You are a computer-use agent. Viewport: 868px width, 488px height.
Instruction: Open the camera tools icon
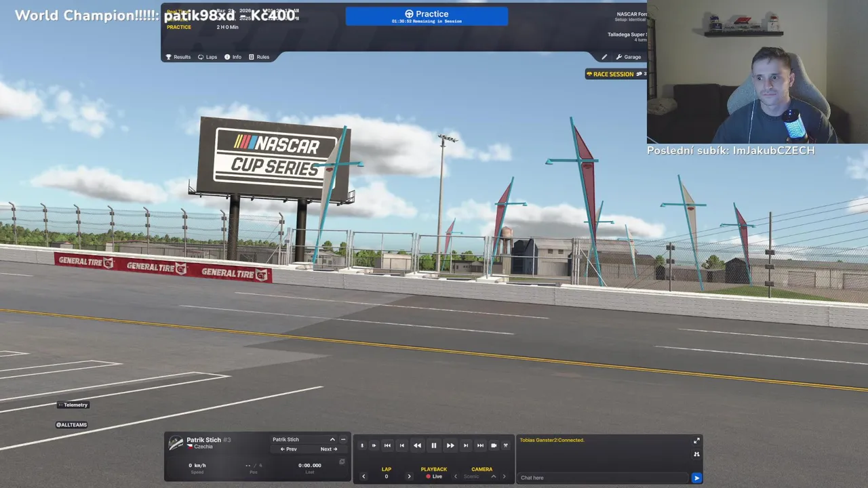(505, 445)
